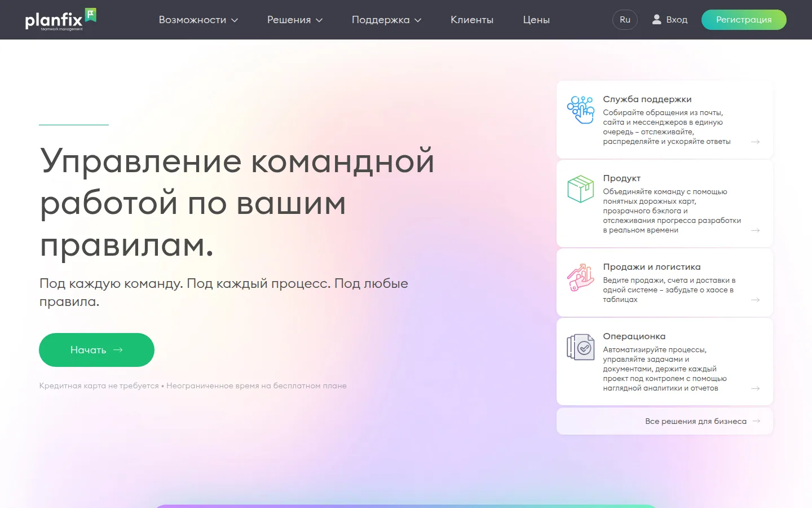The height and width of the screenshot is (508, 812).
Task: Click the Продажи и логистика chart icon
Action: tap(581, 277)
